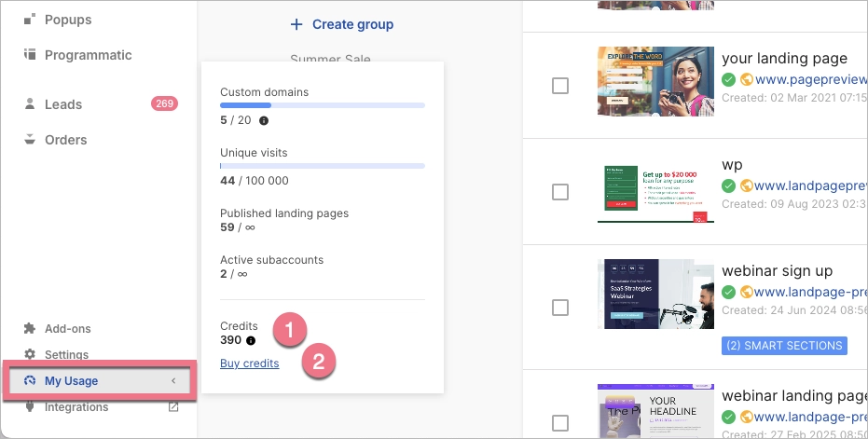Click the 'webinar sign up' title
This screenshot has width=868, height=439.
click(x=778, y=271)
